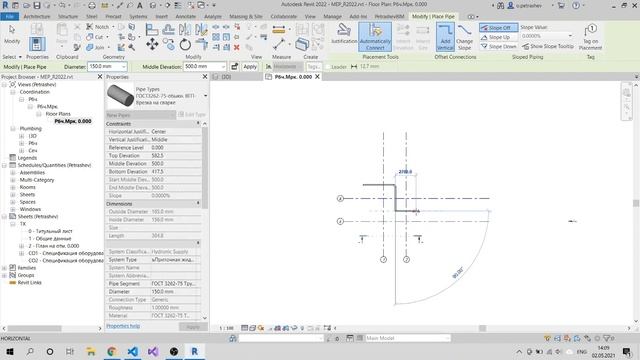The width and height of the screenshot is (640, 360).
Task: Open the Select panel dropdown
Action: (x=12, y=57)
